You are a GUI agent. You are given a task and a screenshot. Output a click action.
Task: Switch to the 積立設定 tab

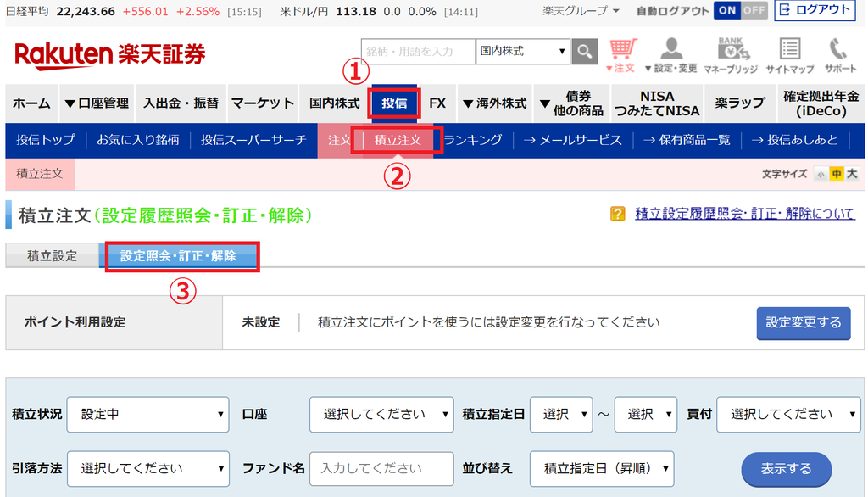pos(52,256)
